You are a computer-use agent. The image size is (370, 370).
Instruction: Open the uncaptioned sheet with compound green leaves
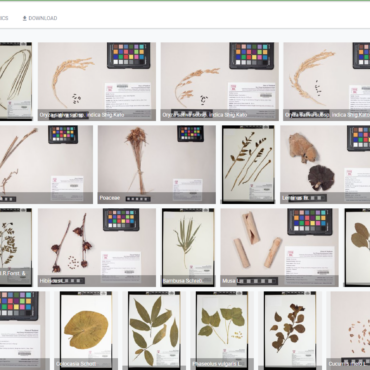coord(154,331)
